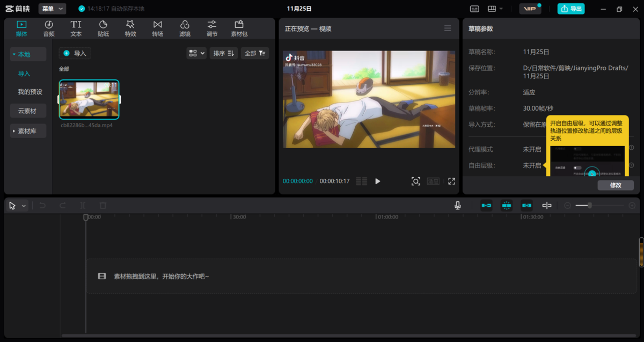Image resolution: width=644 pixels, height=342 pixels.
Task: Open the 文本 (Text) tab
Action: pyautogui.click(x=76, y=28)
